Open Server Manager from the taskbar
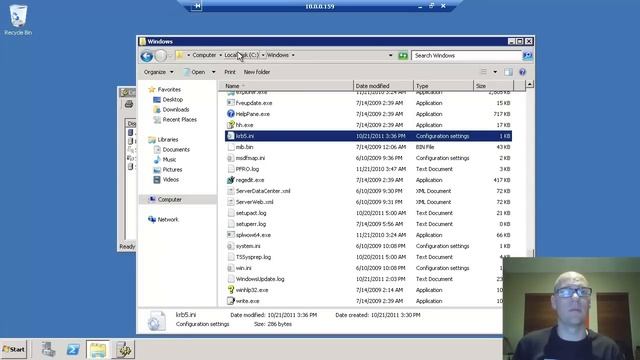The height and width of the screenshot is (360, 640). pyautogui.click(x=48, y=349)
